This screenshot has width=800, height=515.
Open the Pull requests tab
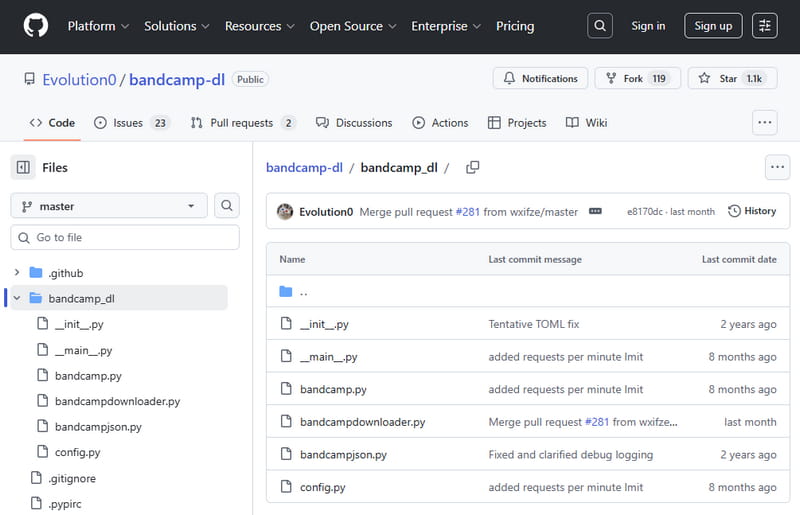242,122
